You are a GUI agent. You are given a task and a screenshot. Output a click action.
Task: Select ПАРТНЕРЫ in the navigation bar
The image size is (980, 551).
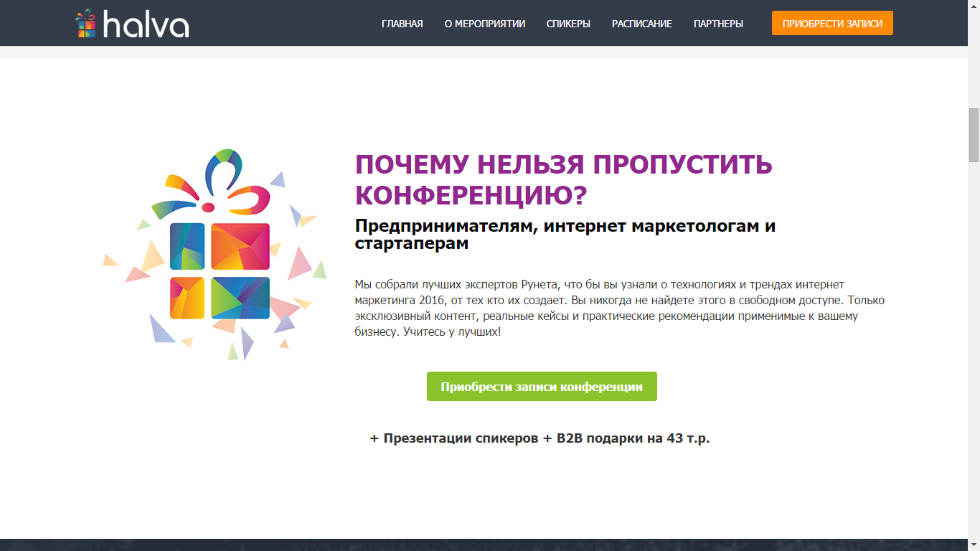click(x=718, y=24)
